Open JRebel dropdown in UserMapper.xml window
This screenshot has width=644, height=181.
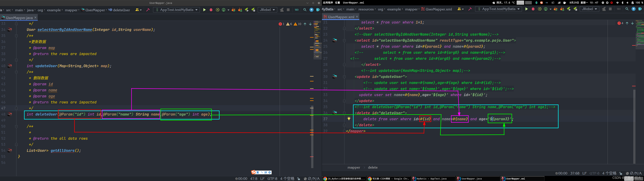(x=589, y=9)
